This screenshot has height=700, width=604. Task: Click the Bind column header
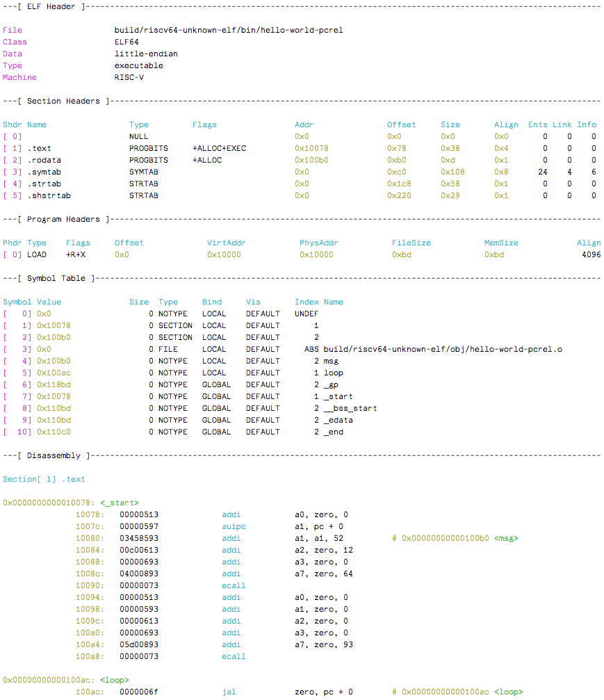pos(212,302)
